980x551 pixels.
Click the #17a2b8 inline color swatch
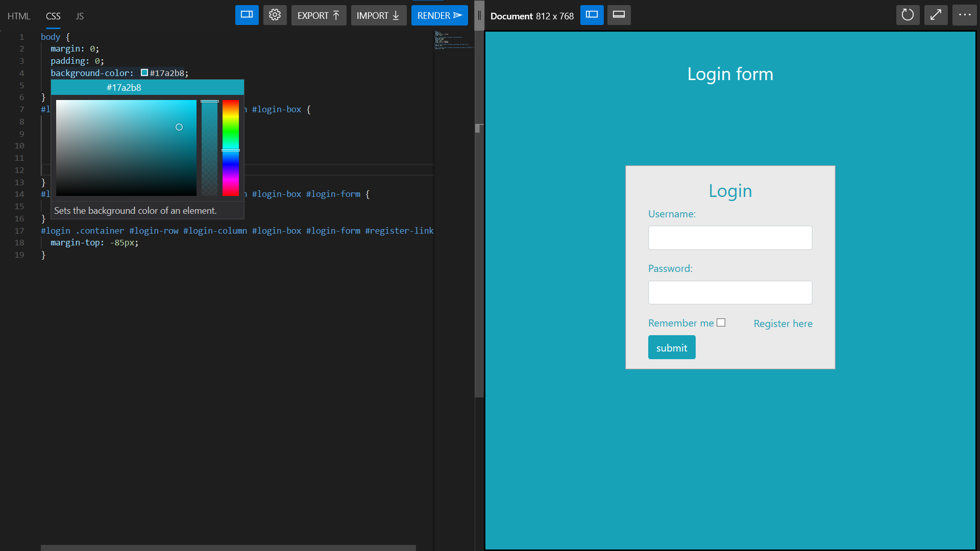tap(144, 73)
